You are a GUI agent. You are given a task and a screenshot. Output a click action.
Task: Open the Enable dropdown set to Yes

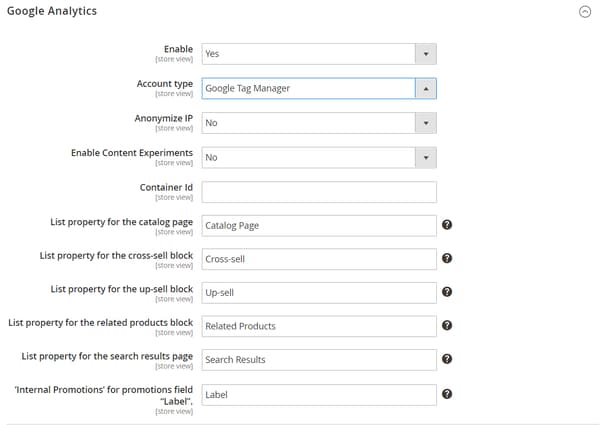[x=319, y=54]
